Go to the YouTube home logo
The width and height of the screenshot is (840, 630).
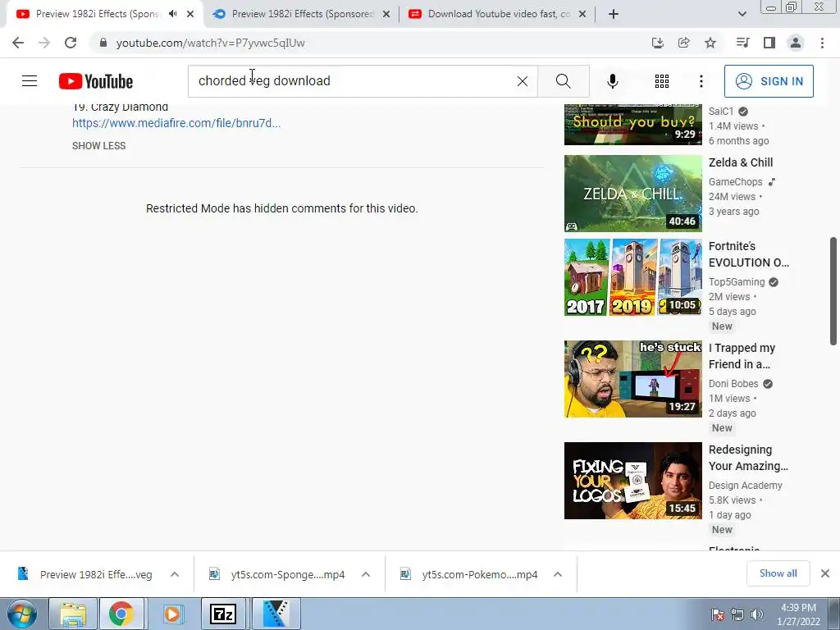96,81
